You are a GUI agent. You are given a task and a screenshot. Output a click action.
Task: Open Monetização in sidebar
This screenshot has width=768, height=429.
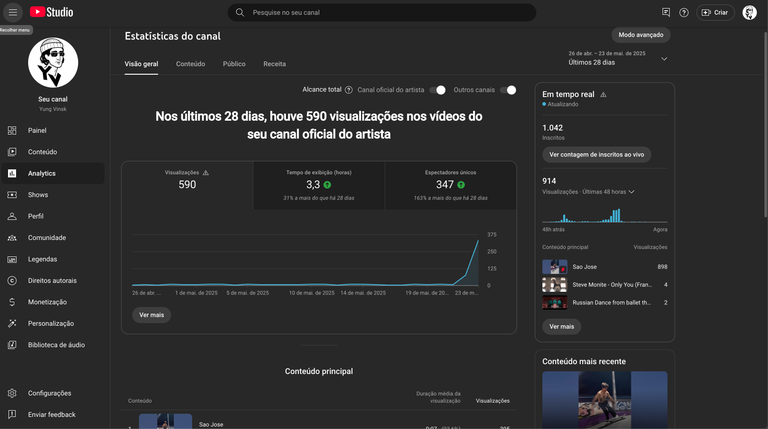coord(53,302)
